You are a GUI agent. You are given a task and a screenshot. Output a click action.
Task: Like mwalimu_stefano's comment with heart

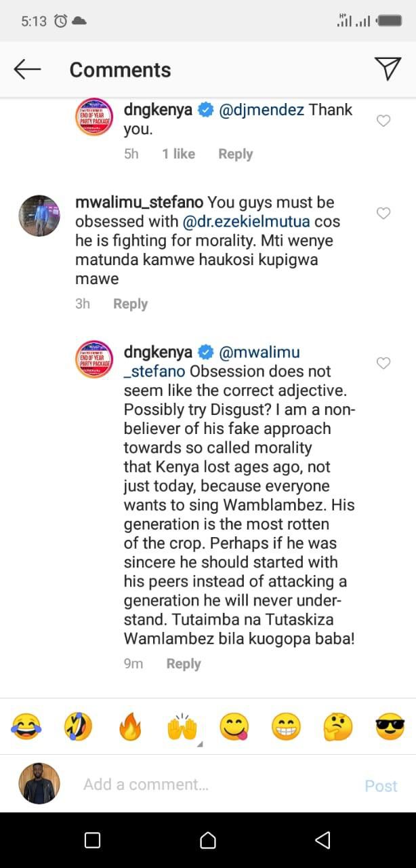[383, 214]
